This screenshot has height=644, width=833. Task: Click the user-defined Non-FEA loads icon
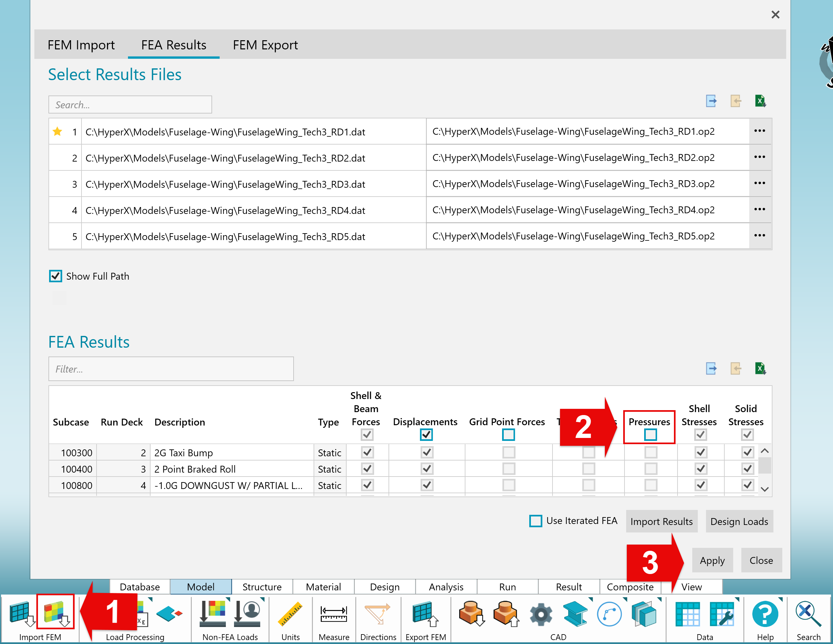pos(247,614)
